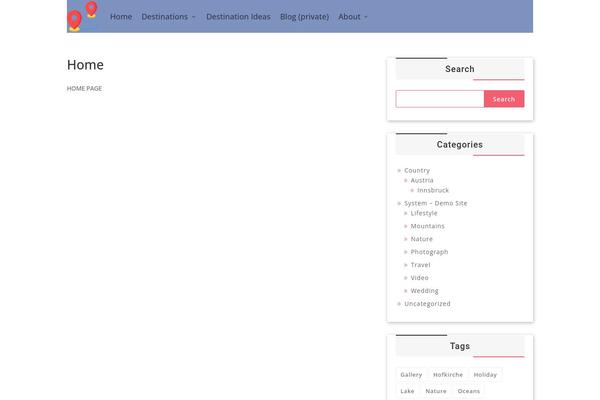This screenshot has width=600, height=400.
Task: Open the Photograph category
Action: coord(429,252)
